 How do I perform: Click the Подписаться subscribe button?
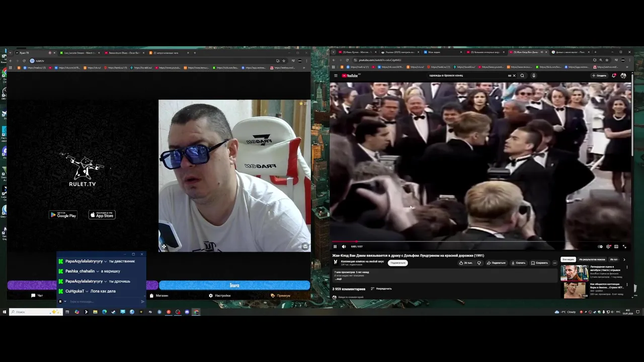point(398,262)
